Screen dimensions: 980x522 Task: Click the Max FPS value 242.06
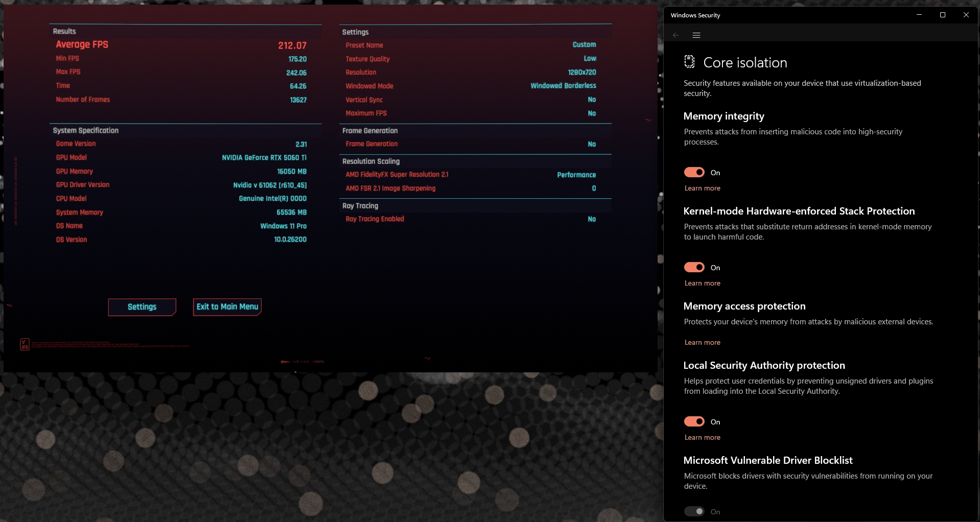pyautogui.click(x=296, y=73)
